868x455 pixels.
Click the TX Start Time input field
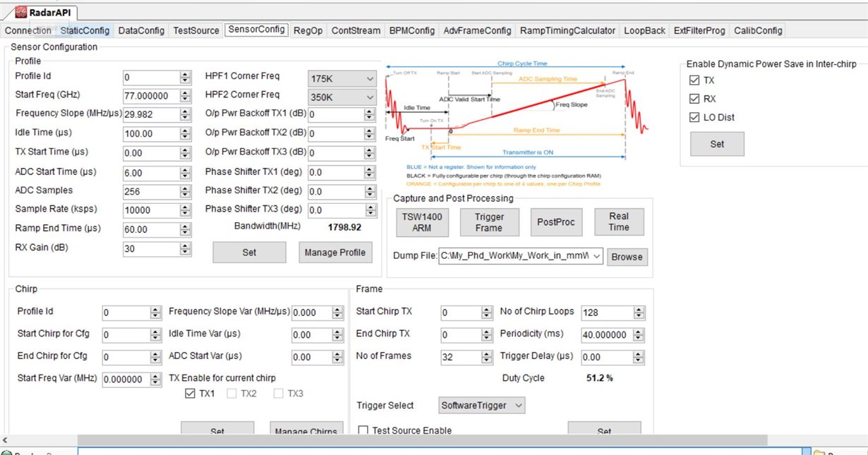(151, 153)
